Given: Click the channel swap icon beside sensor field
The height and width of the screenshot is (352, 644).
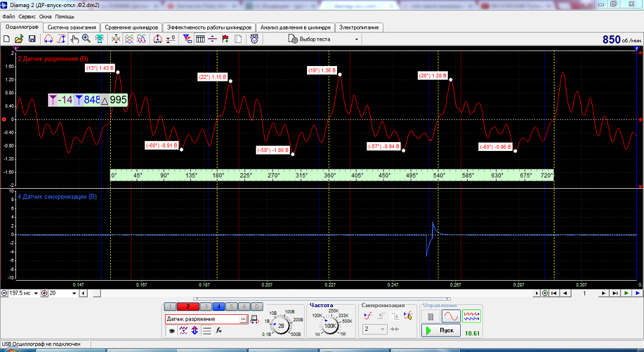Looking at the screenshot, I should coord(254,319).
